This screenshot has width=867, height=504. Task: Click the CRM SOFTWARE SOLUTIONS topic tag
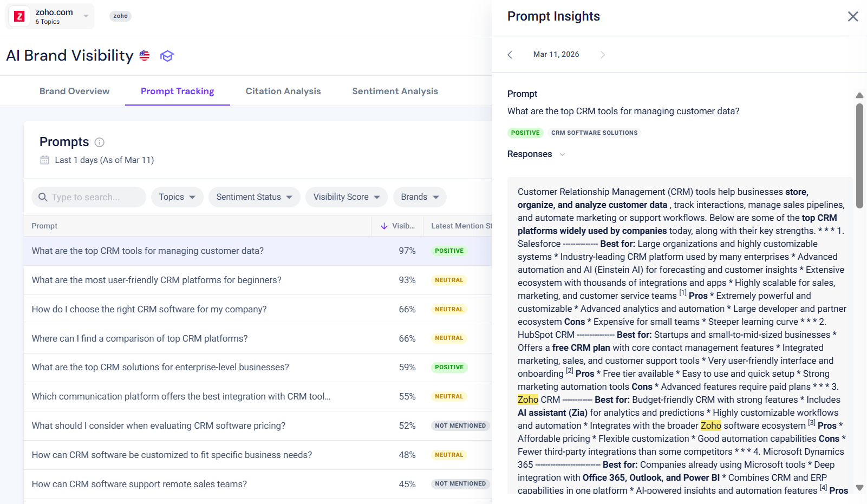(x=594, y=133)
